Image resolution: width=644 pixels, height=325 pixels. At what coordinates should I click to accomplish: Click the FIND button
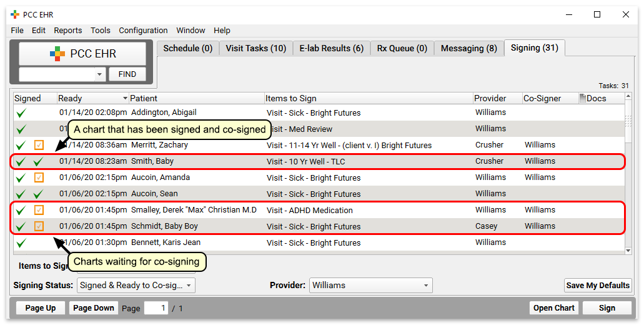tap(127, 74)
